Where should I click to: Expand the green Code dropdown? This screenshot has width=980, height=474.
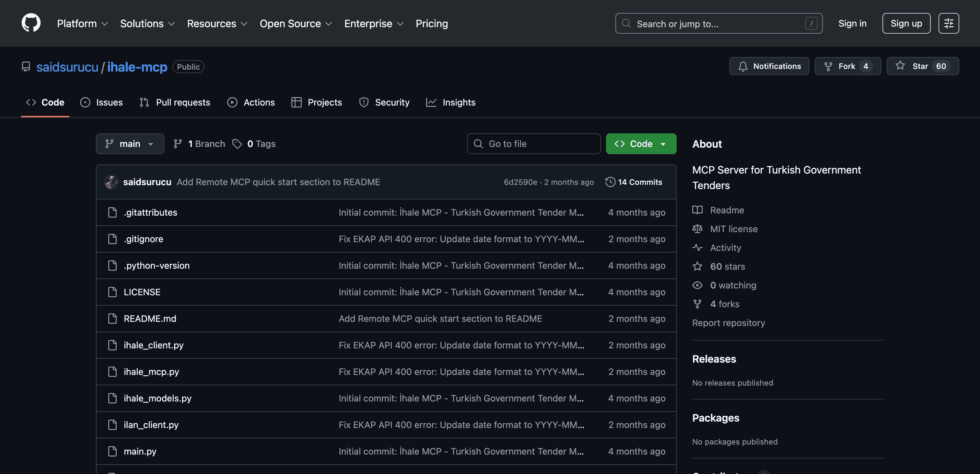pos(641,144)
